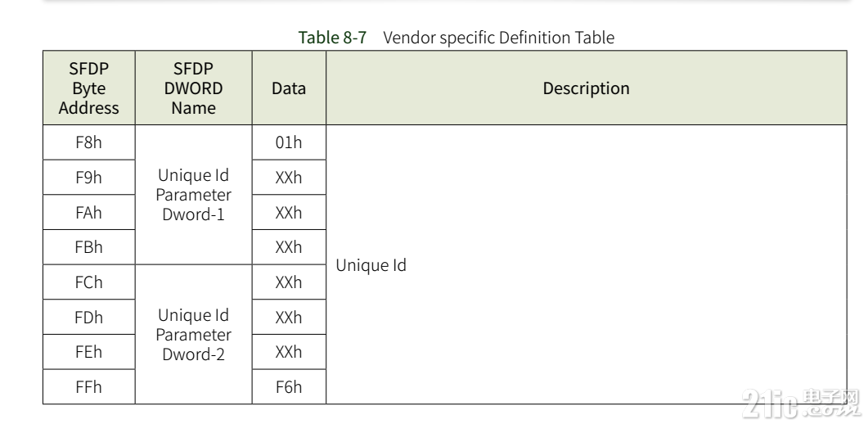Click the XXh data cell beside FCh
Image resolution: width=868 pixels, height=424 pixels.
tap(289, 282)
